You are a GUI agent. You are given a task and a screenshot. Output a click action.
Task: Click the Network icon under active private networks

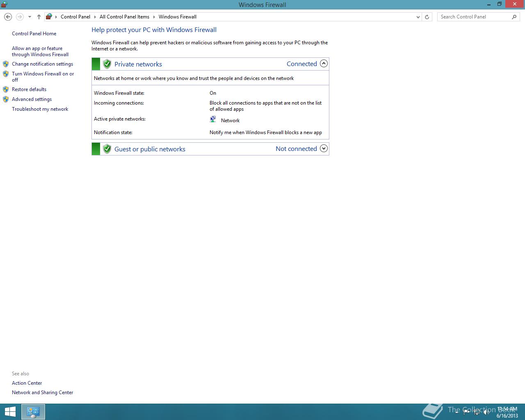[213, 119]
